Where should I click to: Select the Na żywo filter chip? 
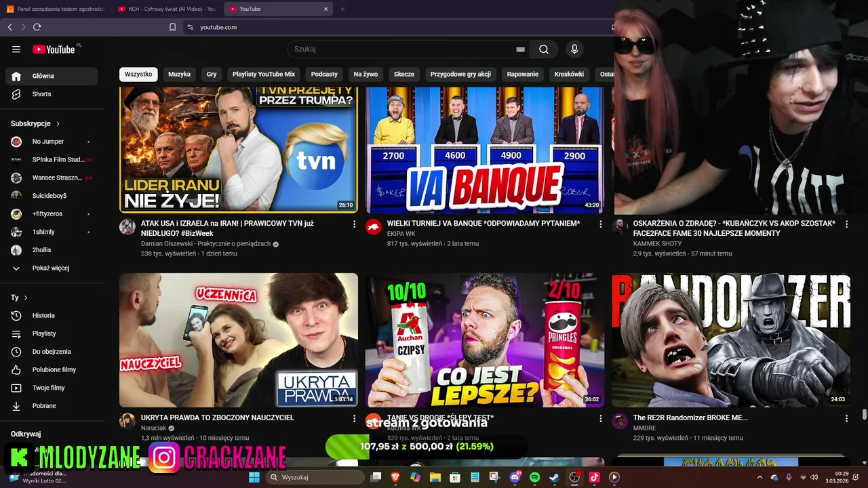[x=366, y=75]
